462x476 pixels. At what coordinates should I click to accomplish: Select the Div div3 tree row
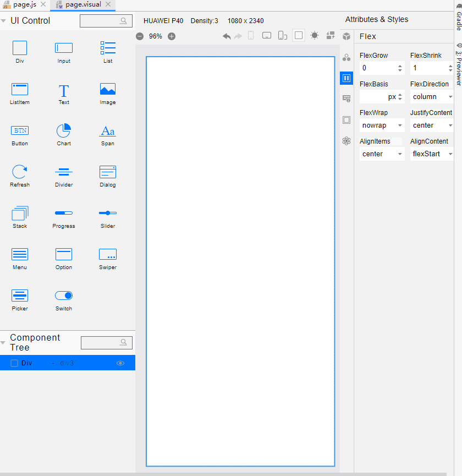[x=68, y=363]
